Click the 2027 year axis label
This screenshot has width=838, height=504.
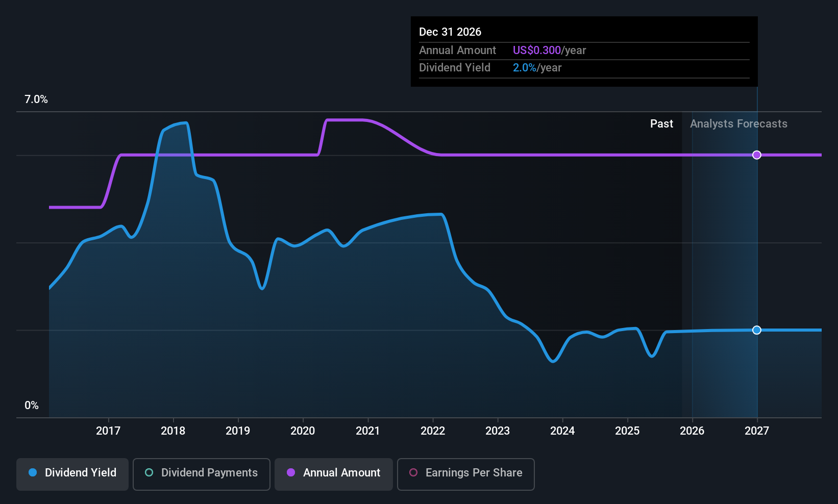pyautogui.click(x=757, y=431)
